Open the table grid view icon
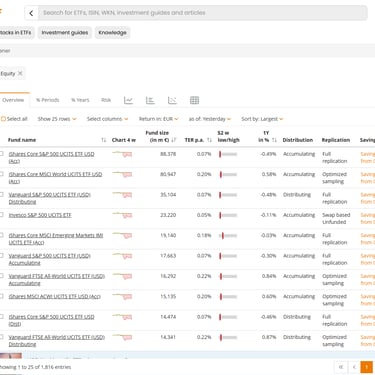375x375 pixels. (194, 100)
